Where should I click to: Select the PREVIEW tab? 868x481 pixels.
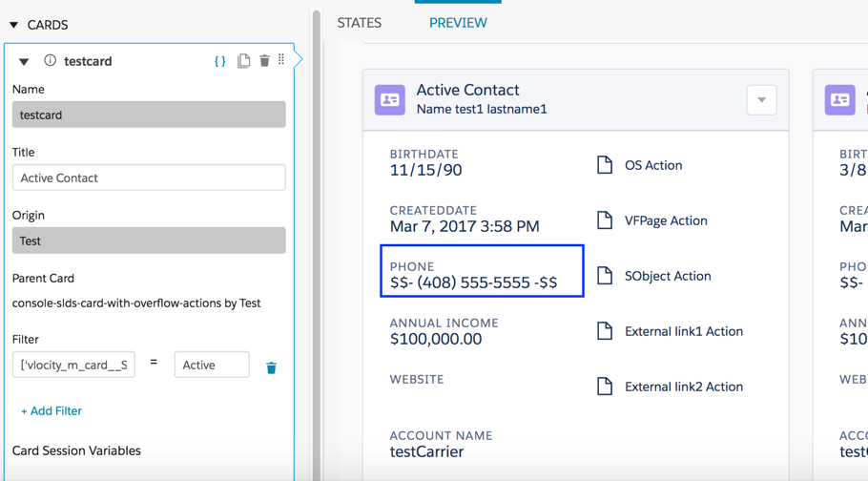[x=459, y=23]
